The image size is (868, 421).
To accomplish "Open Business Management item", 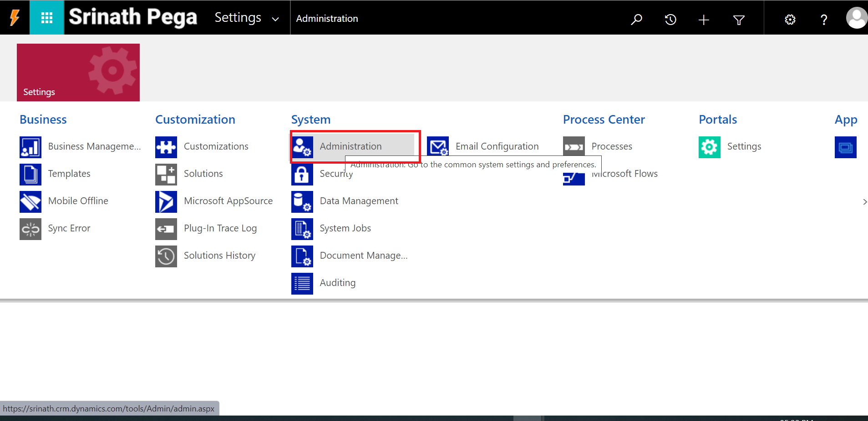I will coord(94,146).
